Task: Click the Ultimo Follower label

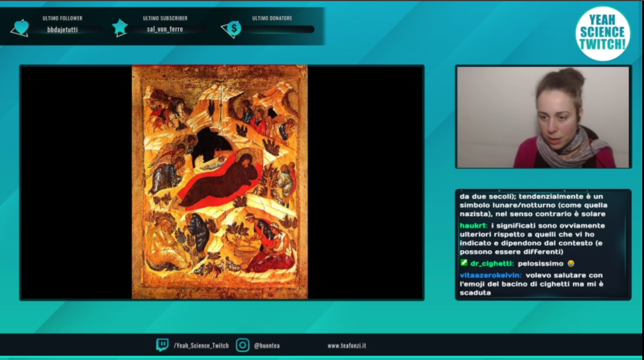Action: [62, 18]
